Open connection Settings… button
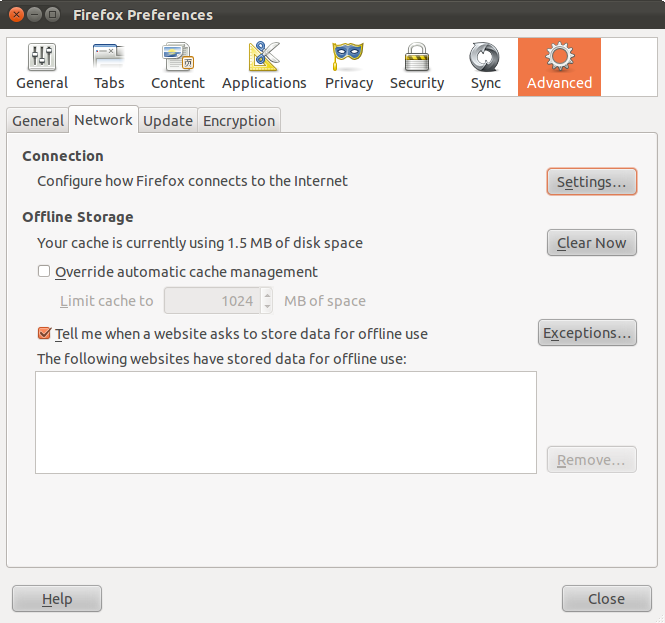Screen dimensions: 665x623 click(592, 182)
